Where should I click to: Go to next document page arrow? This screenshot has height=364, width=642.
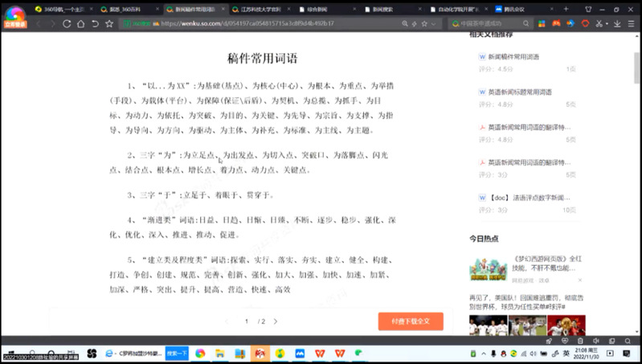(x=275, y=321)
